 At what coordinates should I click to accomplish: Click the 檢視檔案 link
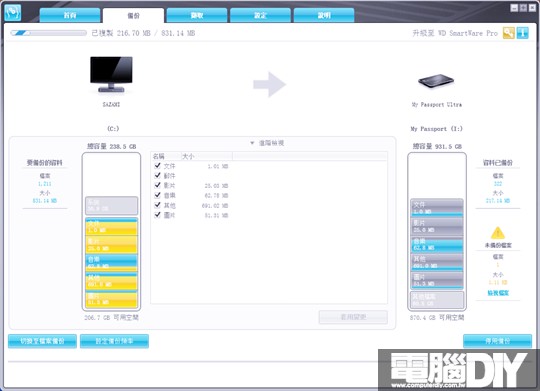click(x=498, y=293)
